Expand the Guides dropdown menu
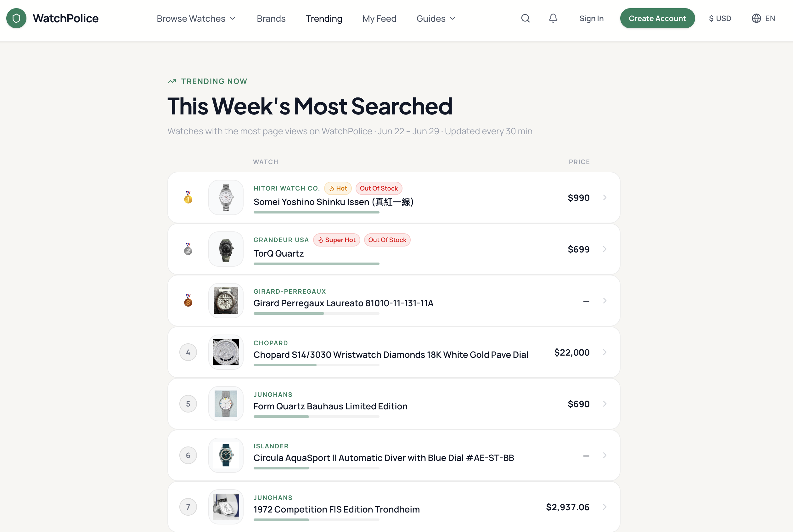 436,18
